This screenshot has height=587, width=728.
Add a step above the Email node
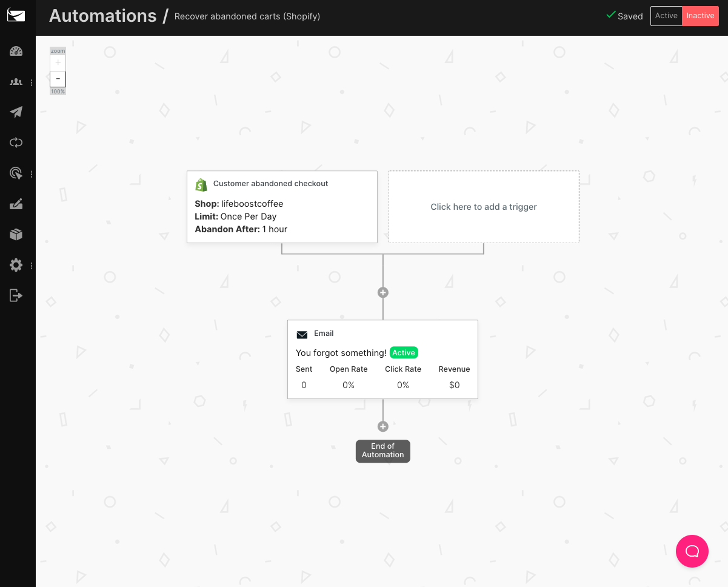pos(383,292)
